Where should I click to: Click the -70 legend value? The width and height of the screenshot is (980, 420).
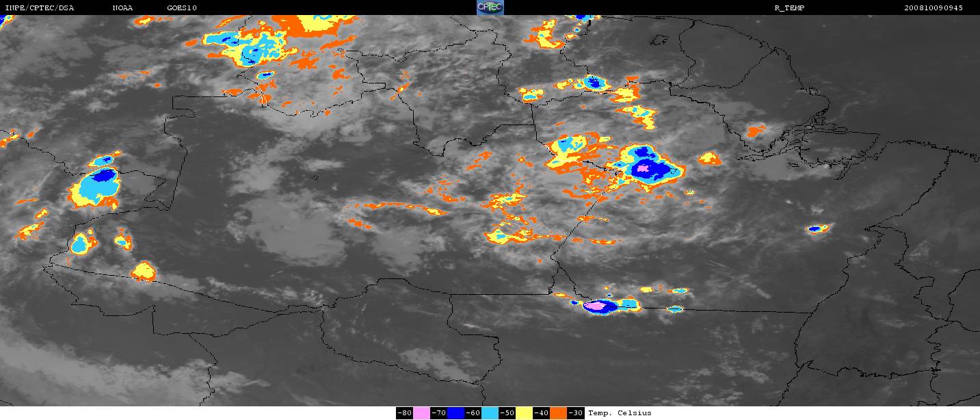pyautogui.click(x=439, y=413)
